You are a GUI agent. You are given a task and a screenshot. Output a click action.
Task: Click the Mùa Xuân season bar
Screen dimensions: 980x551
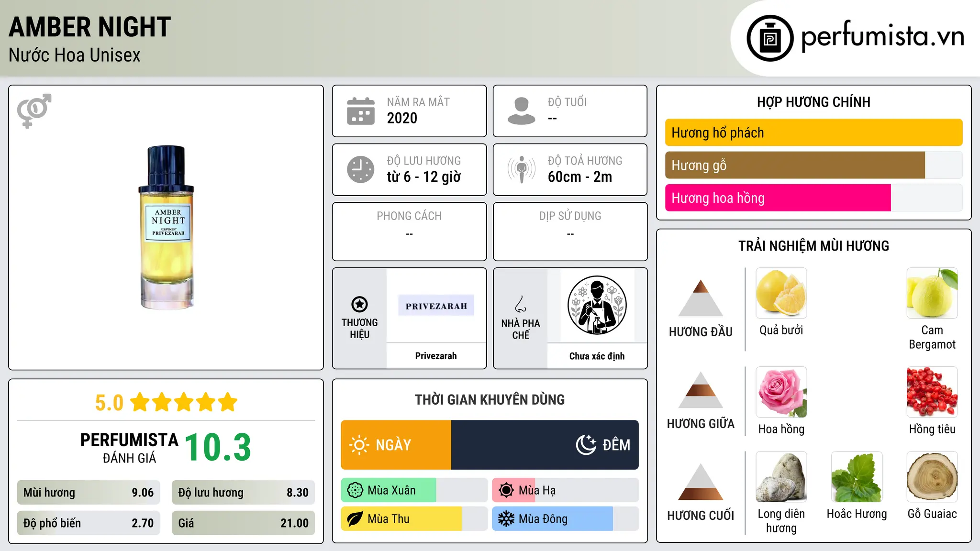pyautogui.click(x=414, y=490)
